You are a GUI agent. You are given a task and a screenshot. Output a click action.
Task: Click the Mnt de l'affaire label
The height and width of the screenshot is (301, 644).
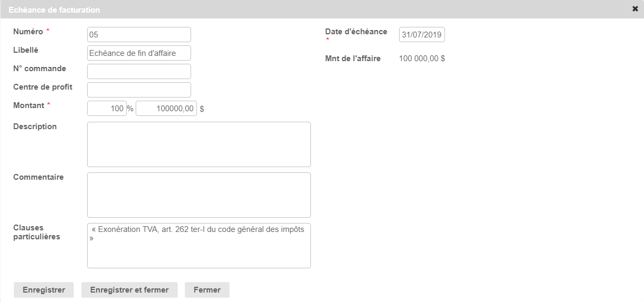coord(353,59)
